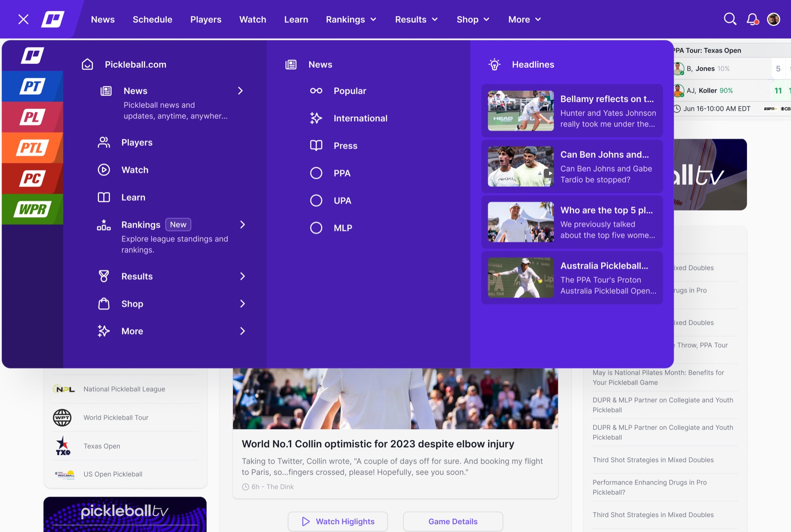Viewport: 791px width, 532px height.
Task: Click the Headlines lightbulb icon
Action: pyautogui.click(x=495, y=64)
